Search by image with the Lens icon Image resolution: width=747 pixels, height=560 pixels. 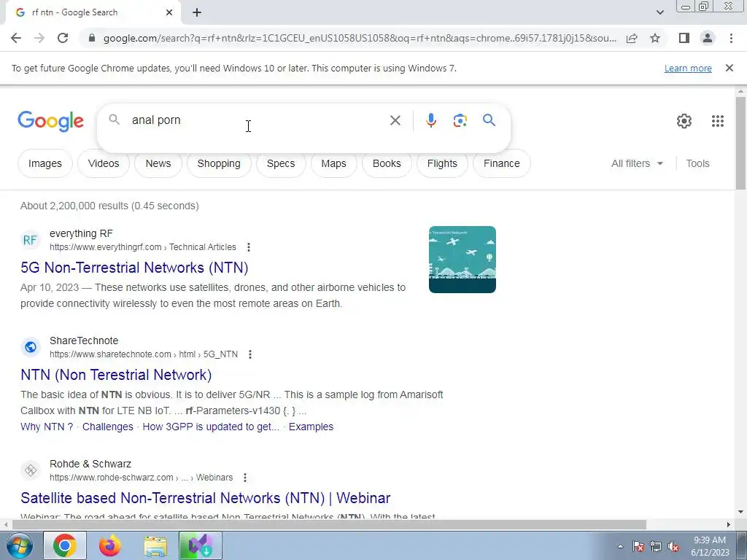460,120
